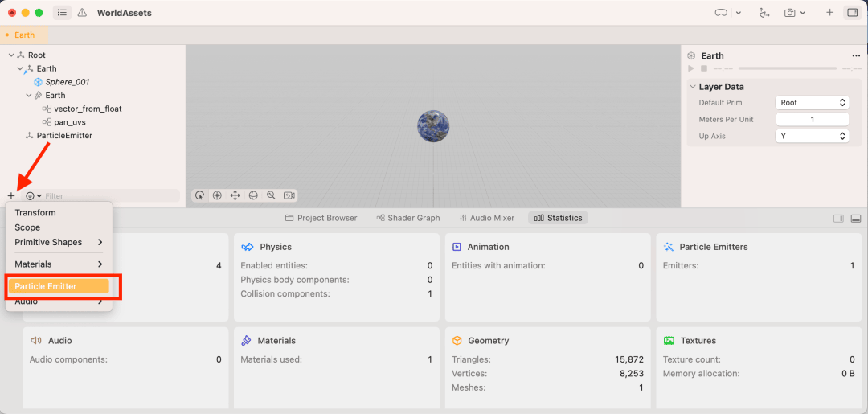
Task: Click the Meters Per Unit field
Action: [812, 119]
